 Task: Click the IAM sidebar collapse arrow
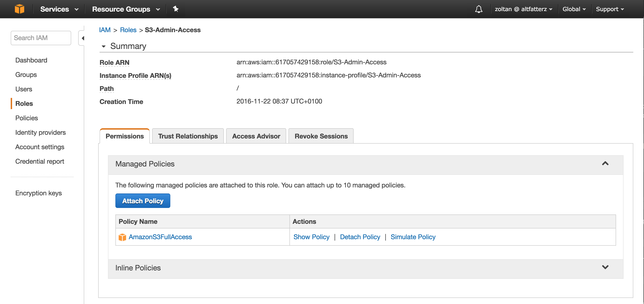click(x=84, y=38)
